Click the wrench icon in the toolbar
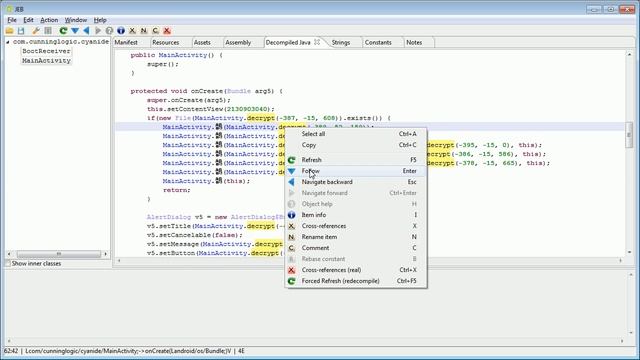The width and height of the screenshot is (640, 360). [36, 31]
